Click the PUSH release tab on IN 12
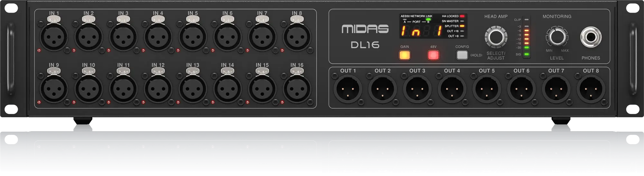This screenshot has height=176, width=644. point(158,71)
